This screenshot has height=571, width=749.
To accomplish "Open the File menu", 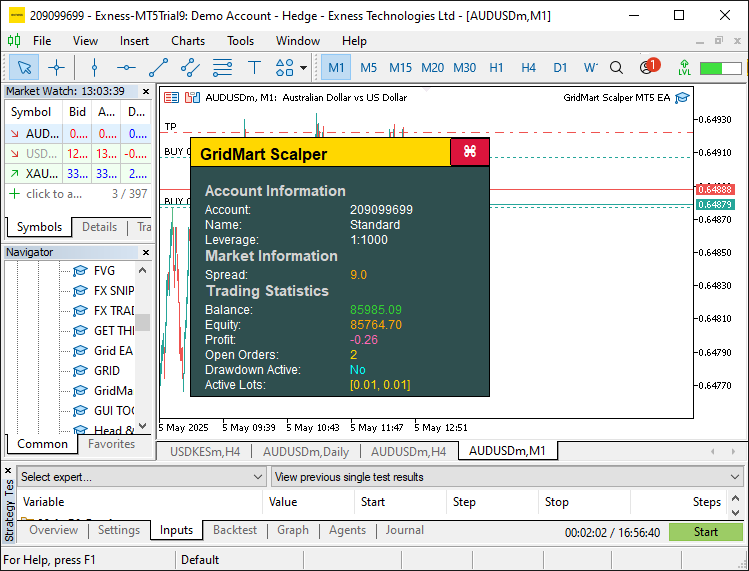I will pyautogui.click(x=42, y=41).
